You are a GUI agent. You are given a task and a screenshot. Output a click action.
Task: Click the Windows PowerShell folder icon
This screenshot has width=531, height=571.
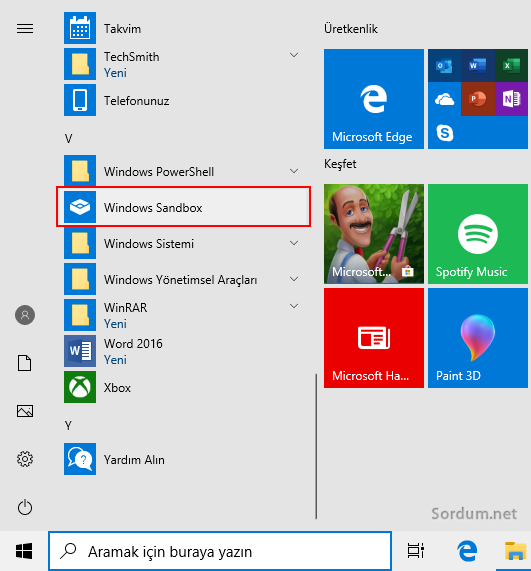tap(80, 171)
